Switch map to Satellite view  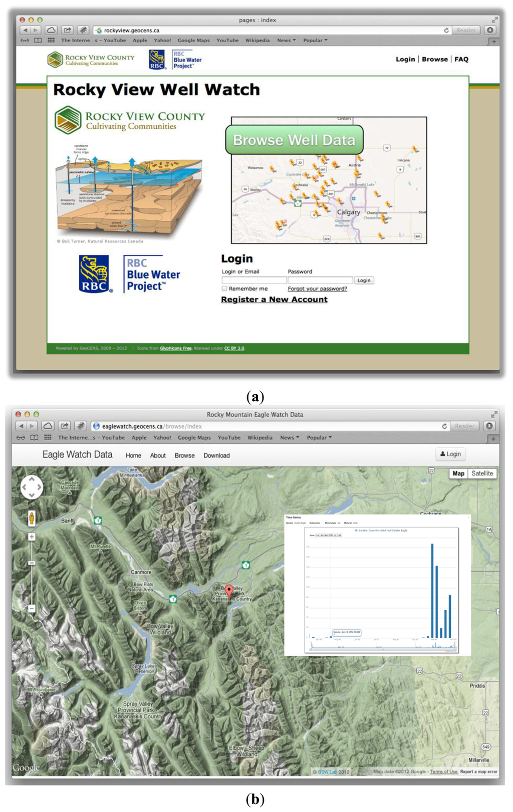tap(482, 473)
